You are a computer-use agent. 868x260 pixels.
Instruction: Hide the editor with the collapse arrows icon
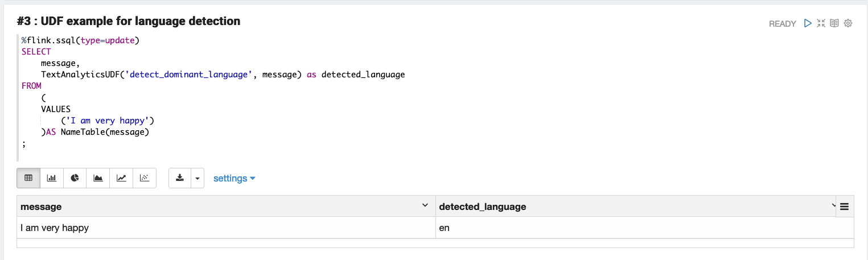coord(821,23)
